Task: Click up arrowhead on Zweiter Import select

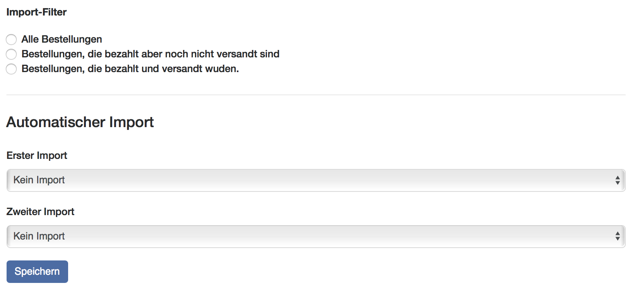Action: pos(617,234)
